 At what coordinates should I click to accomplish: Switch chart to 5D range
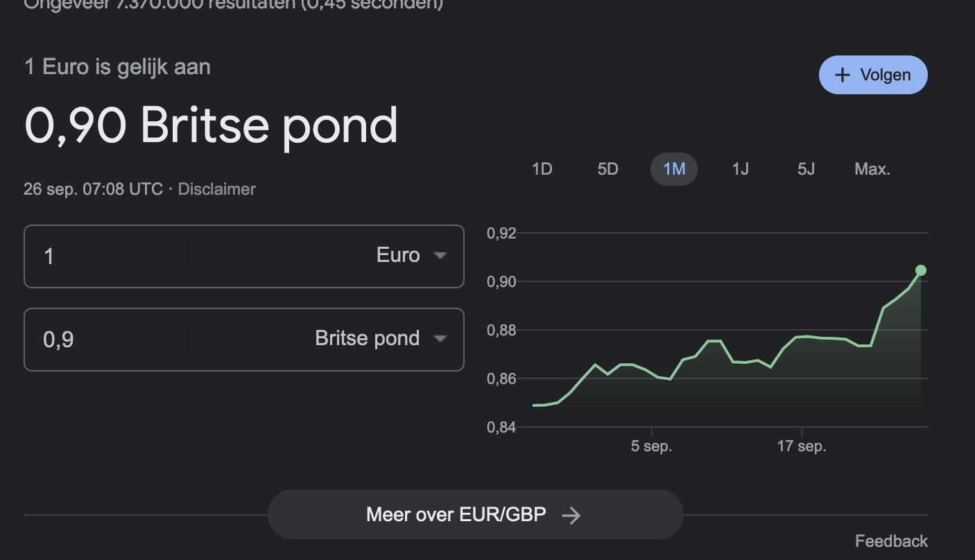[607, 169]
